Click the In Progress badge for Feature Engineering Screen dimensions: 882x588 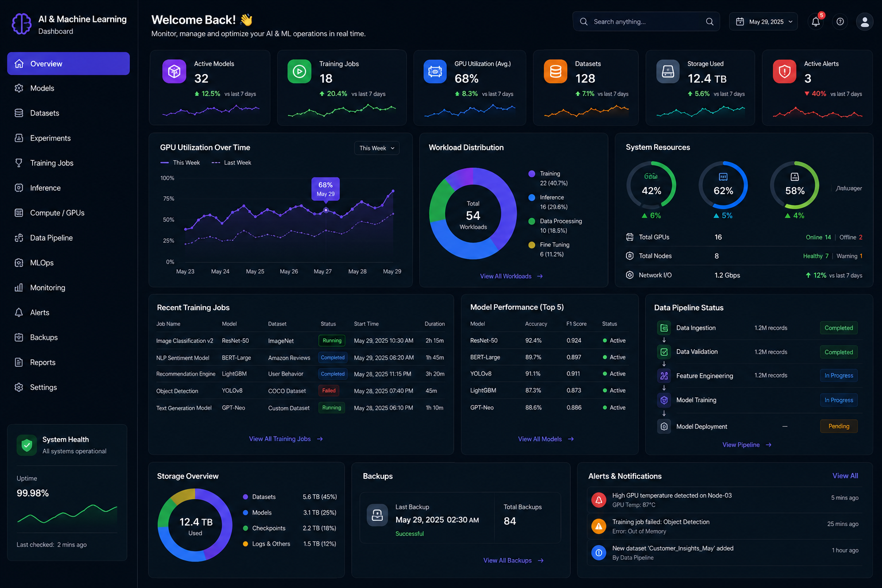[x=839, y=376]
